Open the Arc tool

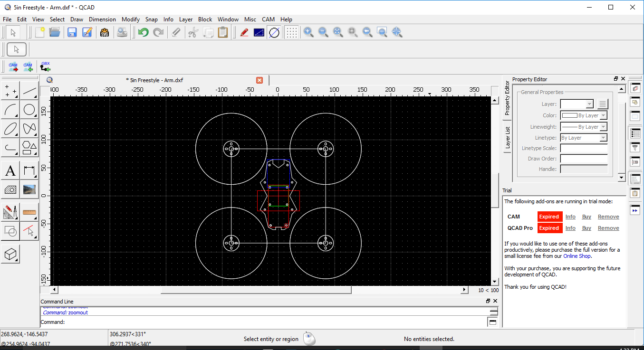(10, 110)
